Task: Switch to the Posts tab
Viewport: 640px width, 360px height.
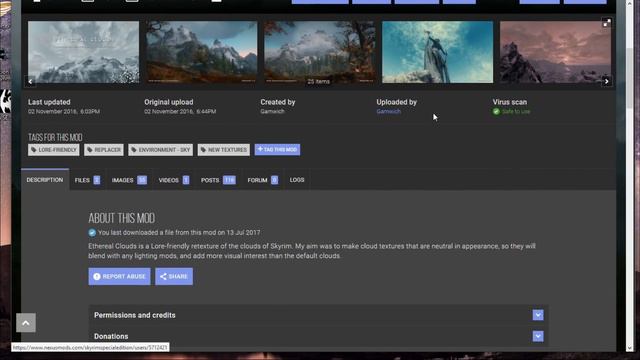Action: [x=218, y=180]
